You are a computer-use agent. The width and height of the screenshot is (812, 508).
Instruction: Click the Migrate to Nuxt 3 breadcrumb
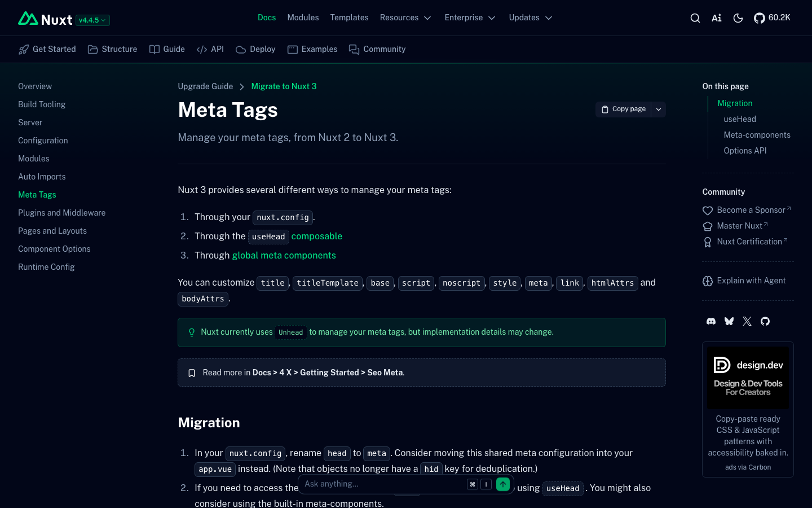point(284,86)
